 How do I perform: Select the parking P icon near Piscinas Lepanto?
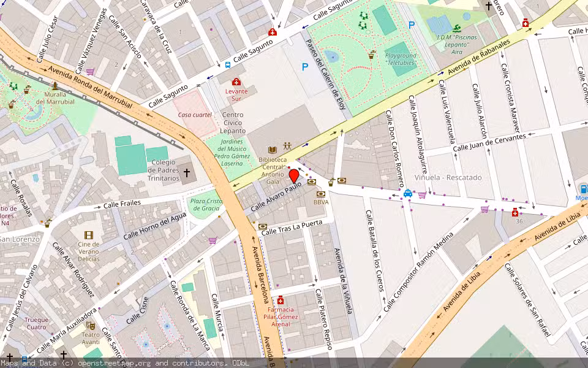412,25
